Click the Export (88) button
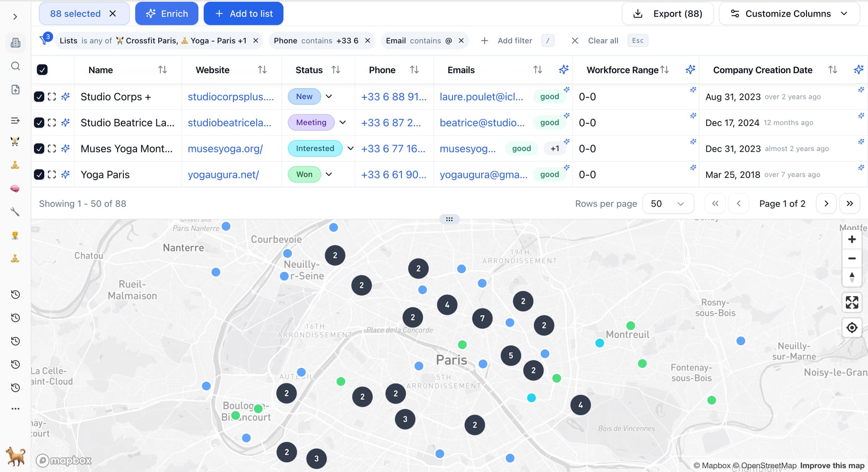Image resolution: width=868 pixels, height=472 pixels. [x=668, y=14]
